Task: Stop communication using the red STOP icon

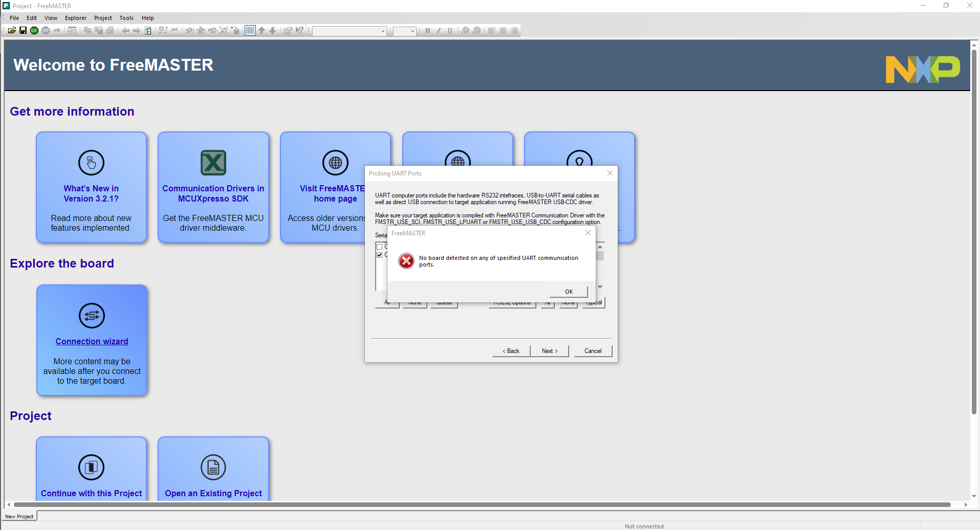Action: coord(45,30)
